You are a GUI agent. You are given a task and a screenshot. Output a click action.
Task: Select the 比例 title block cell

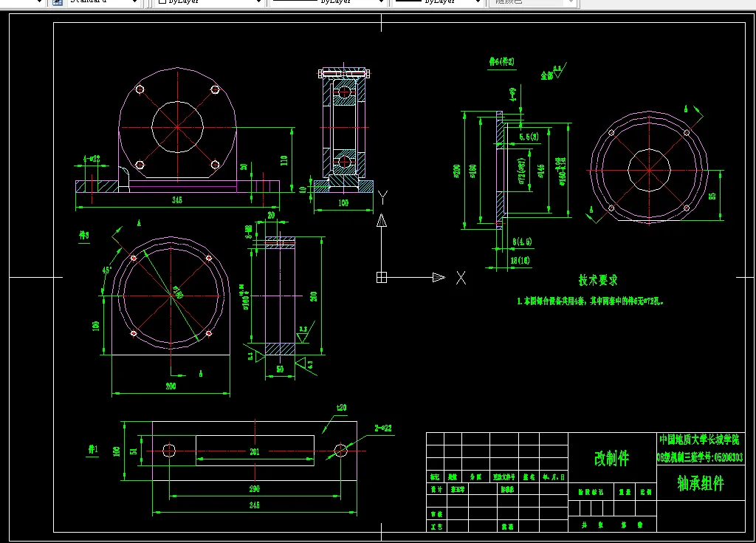coord(646,492)
